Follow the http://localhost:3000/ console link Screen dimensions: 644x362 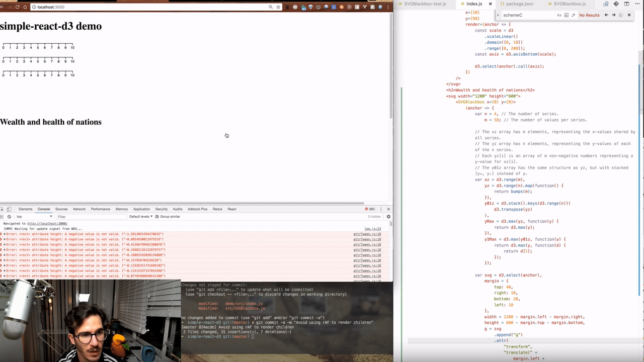(47, 224)
